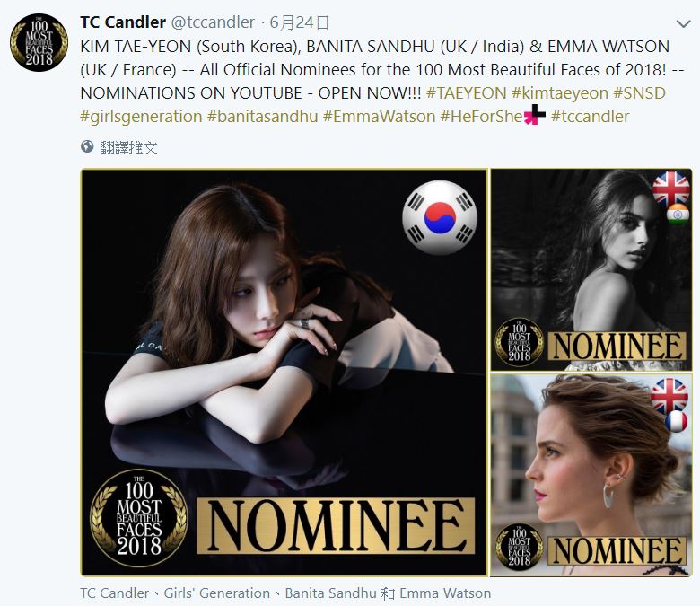Open the large Kim Tae-yeon nominee image

pyautogui.click(x=284, y=373)
